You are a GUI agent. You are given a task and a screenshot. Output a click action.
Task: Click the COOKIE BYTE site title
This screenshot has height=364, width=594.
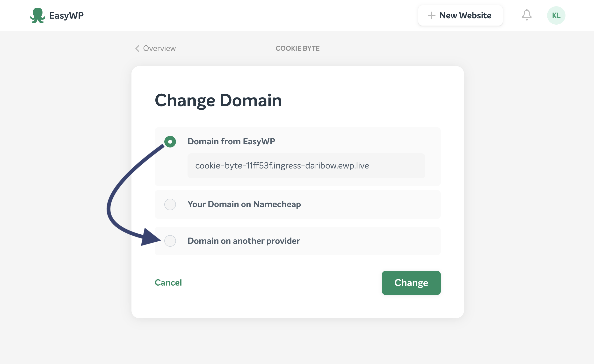[297, 49]
